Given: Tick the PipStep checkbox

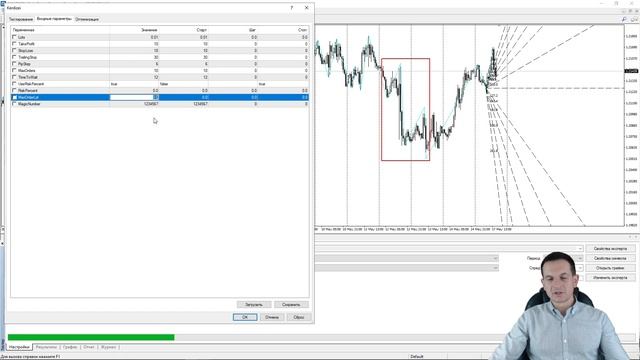Looking at the screenshot, I should 14,64.
